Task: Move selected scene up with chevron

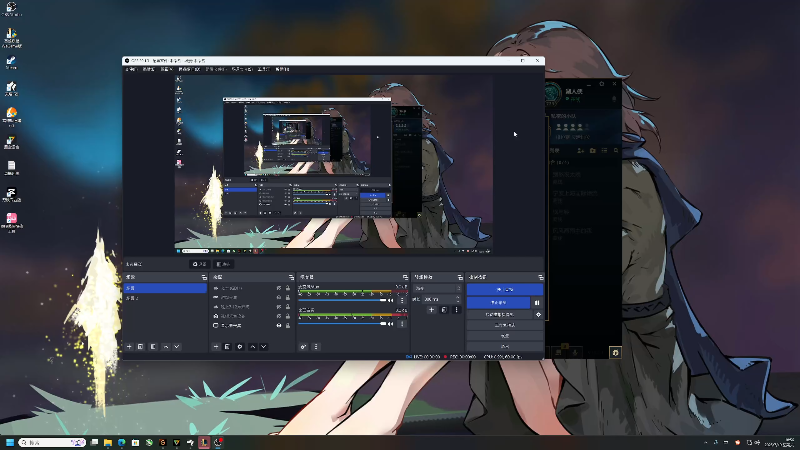Action: click(166, 346)
